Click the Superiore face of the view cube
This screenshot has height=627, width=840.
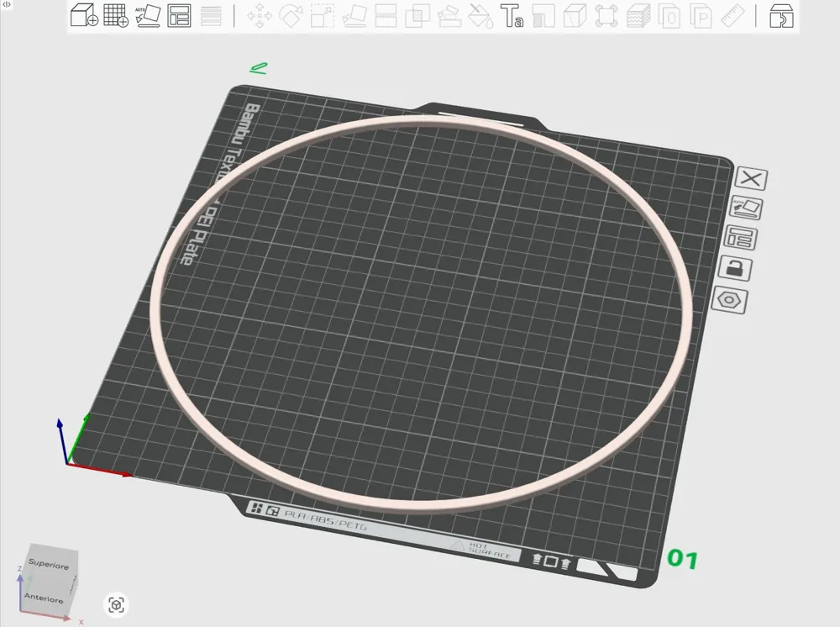(49, 562)
